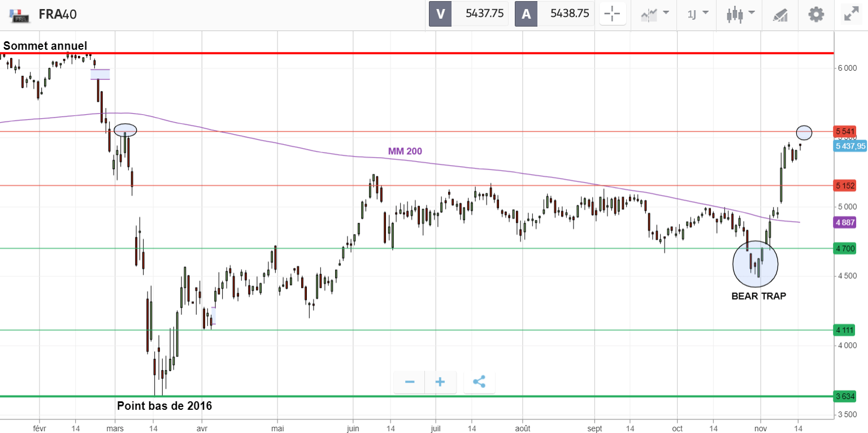Share the chart via share icon
The width and height of the screenshot is (868, 433).
point(479,382)
